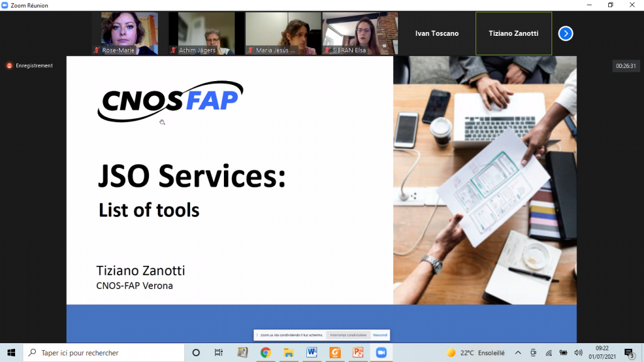The image size is (644, 362).
Task: Open the orange PDF reader taskbar app
Action: [335, 353]
